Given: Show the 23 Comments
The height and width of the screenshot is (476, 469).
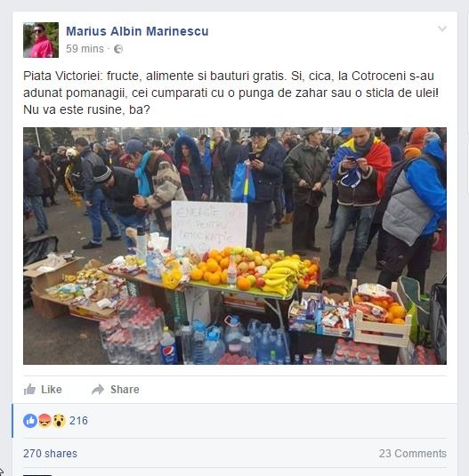Looking at the screenshot, I should coord(413,454).
